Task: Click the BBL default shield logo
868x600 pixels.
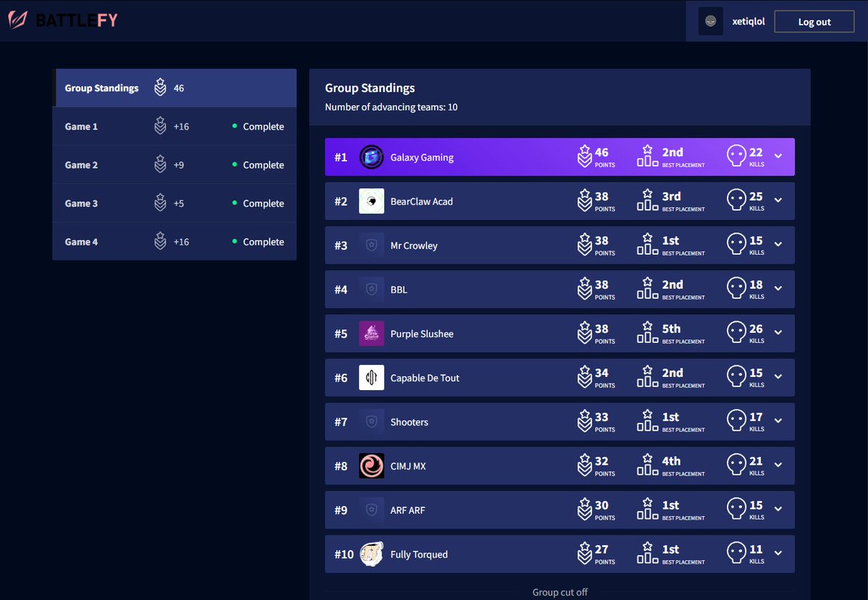Action: click(371, 290)
